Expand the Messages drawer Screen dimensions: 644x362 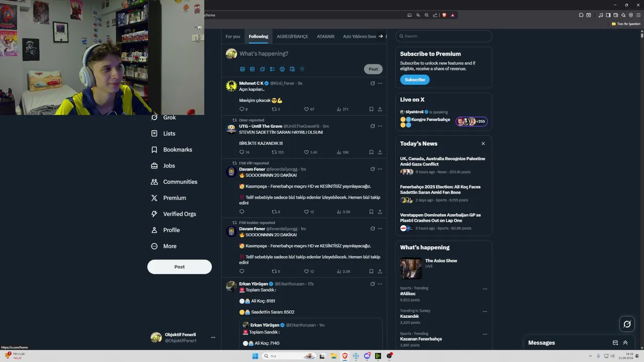coord(625,343)
